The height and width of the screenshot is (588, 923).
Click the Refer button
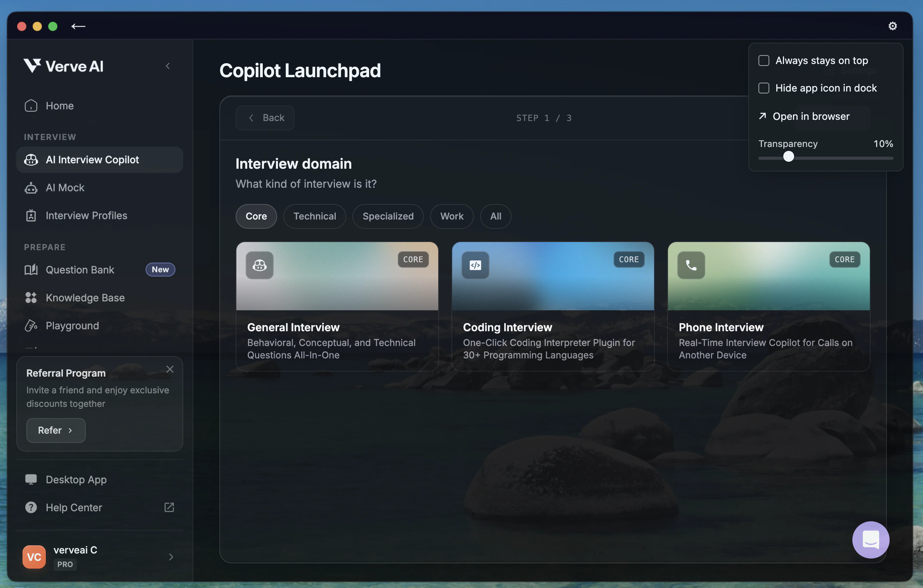pos(56,430)
